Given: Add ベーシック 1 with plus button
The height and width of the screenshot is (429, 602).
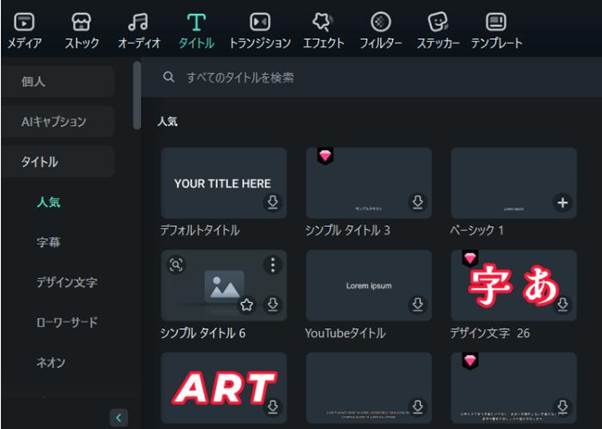Looking at the screenshot, I should click(x=563, y=203).
